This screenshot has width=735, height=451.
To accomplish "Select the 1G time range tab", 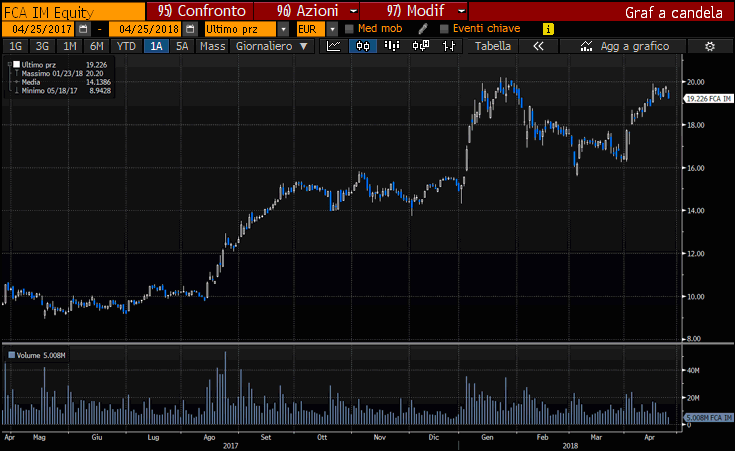I will tap(15, 46).
